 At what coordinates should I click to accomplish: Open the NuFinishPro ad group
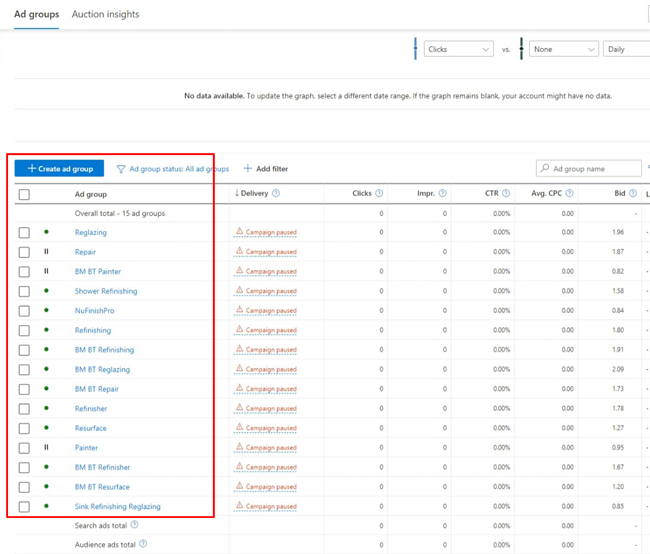coord(95,311)
